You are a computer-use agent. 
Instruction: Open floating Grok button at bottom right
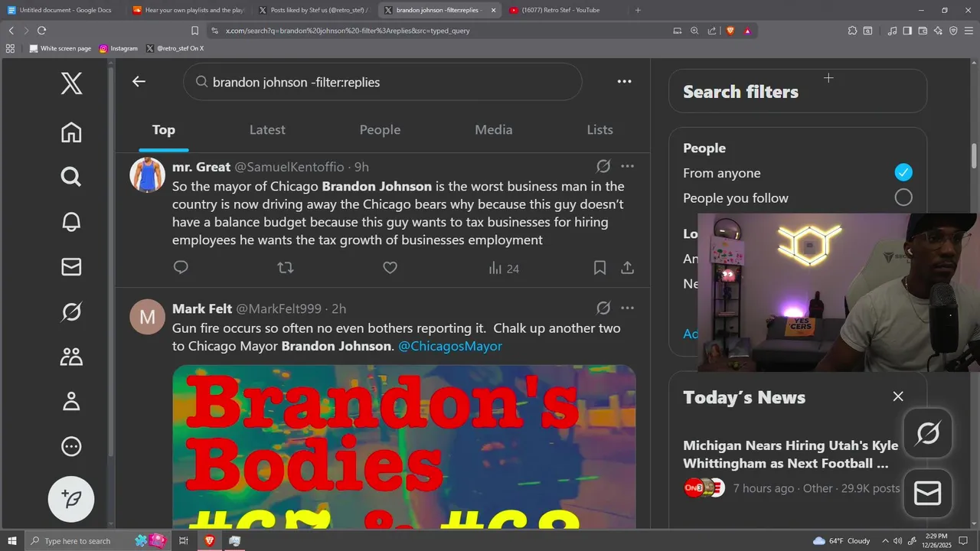click(928, 433)
